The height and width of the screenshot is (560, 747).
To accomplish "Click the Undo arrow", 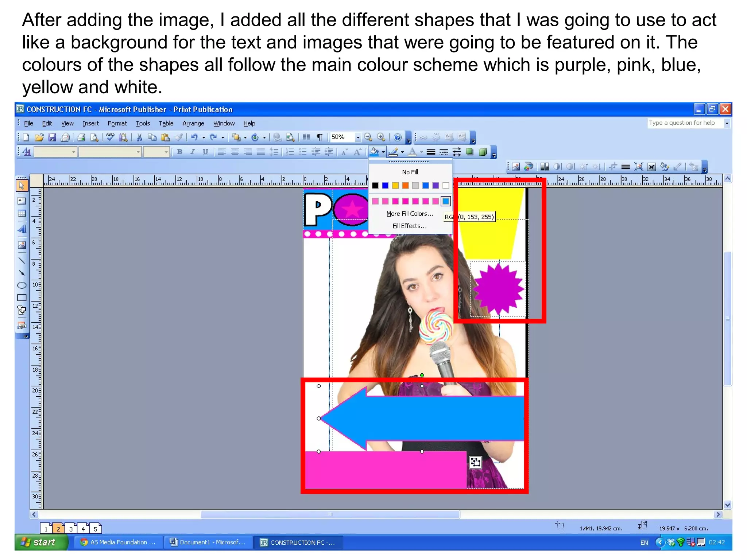I will point(194,137).
